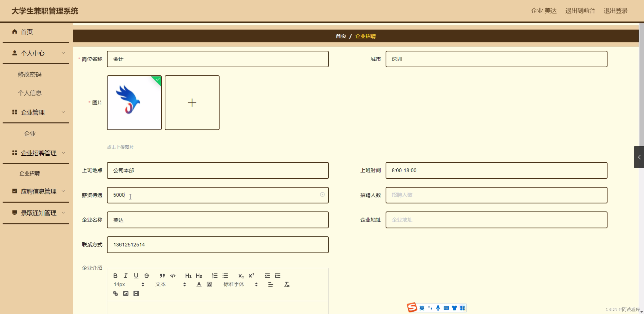This screenshot has height=314, width=644.
Task: Click 退出到前台 link in header
Action: [x=580, y=11]
